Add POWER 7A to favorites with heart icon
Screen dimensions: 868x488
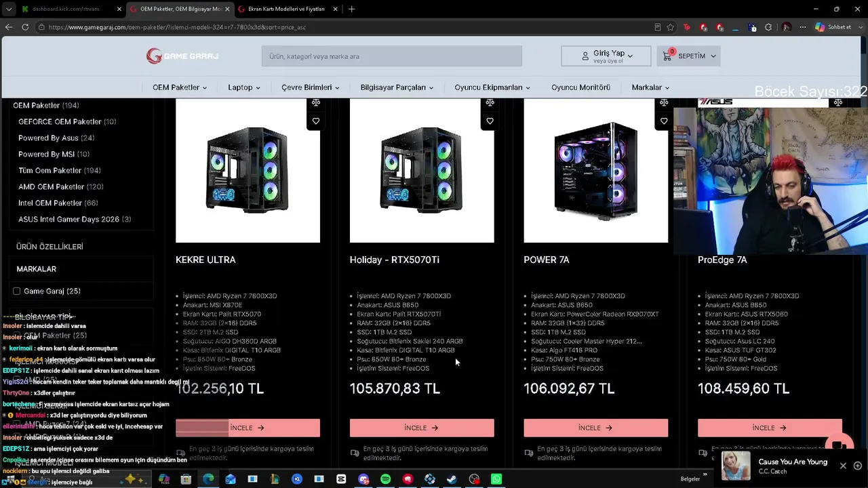click(664, 121)
